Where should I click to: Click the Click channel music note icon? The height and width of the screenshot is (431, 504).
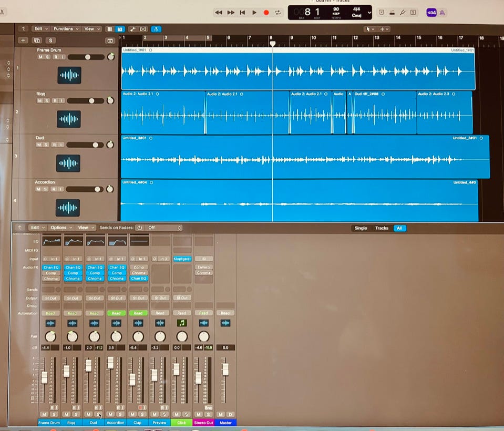tap(182, 323)
